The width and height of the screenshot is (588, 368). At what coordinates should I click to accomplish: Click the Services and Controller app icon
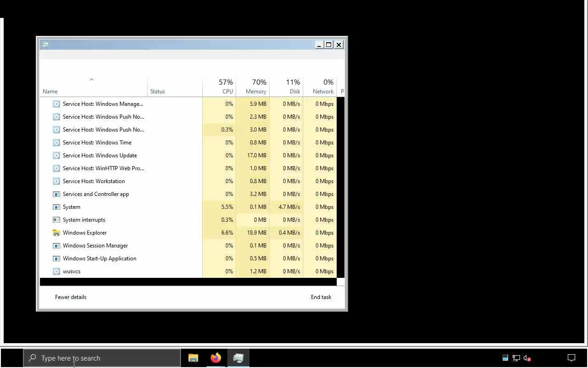57,194
